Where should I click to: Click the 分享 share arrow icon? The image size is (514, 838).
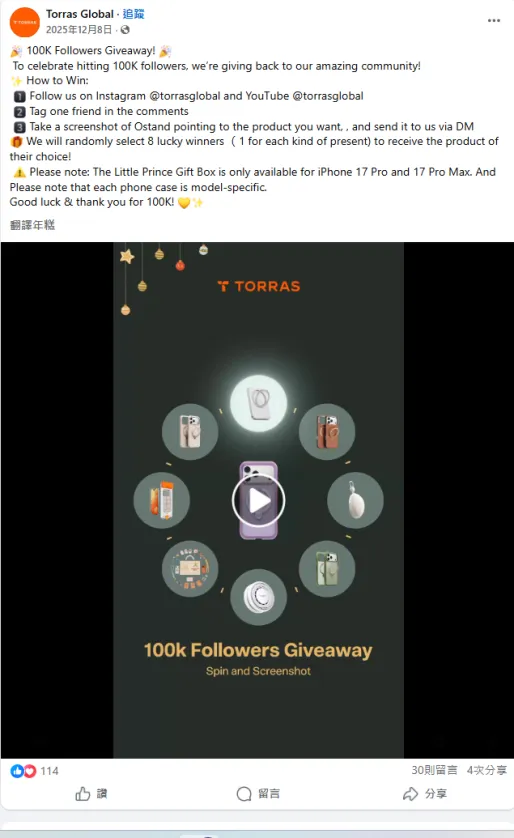click(410, 794)
